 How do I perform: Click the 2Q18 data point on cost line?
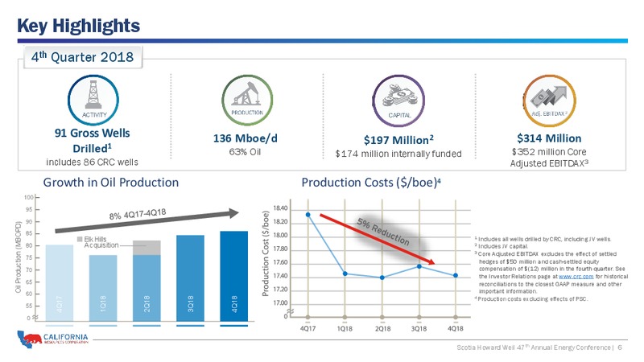pos(382,278)
